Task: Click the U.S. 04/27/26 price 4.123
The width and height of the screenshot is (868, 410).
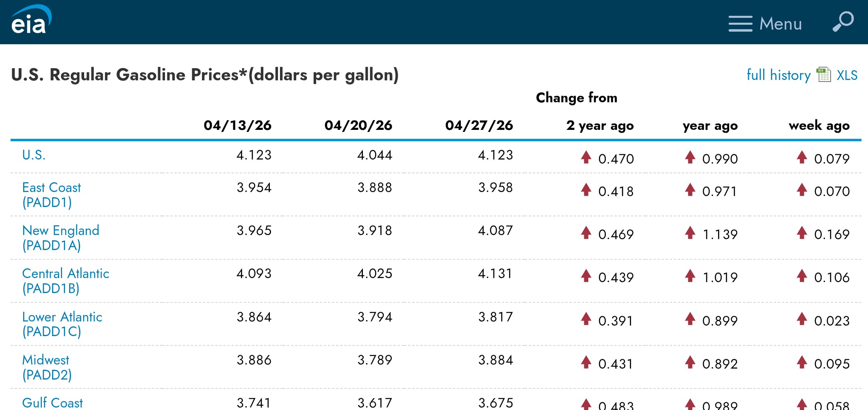Action: pos(495,155)
